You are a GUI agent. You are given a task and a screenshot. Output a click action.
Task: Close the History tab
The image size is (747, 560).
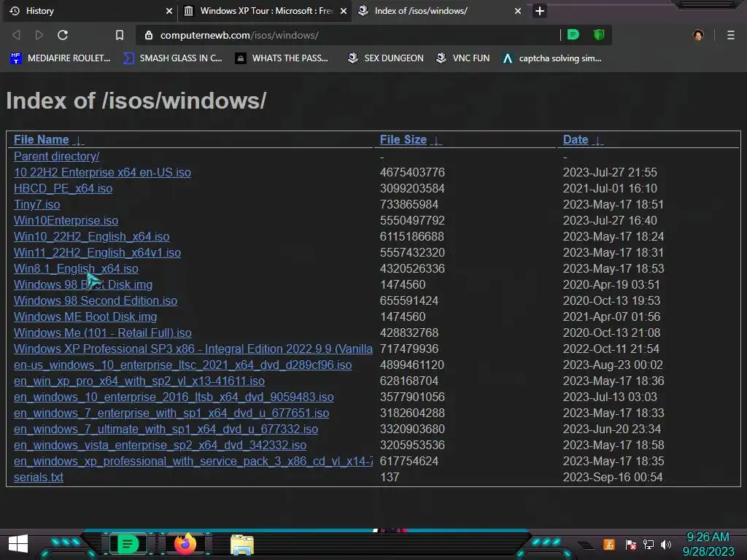pos(169,11)
